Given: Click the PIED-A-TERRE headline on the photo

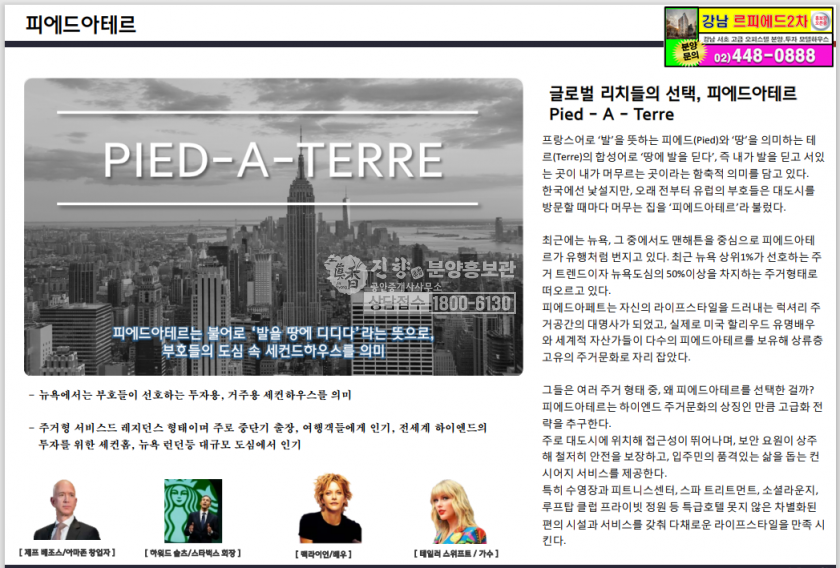Looking at the screenshot, I should tap(273, 160).
